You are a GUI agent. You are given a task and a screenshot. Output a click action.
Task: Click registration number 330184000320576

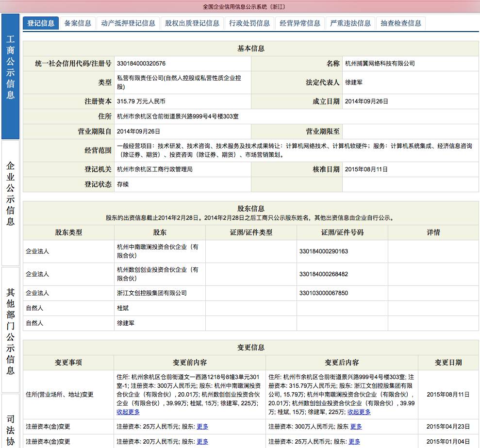click(x=141, y=64)
